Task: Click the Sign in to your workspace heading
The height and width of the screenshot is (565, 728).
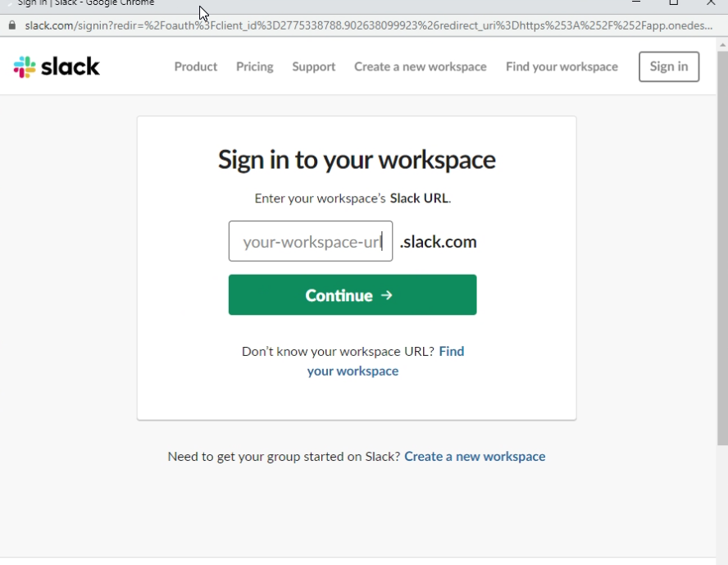Action: click(x=356, y=159)
